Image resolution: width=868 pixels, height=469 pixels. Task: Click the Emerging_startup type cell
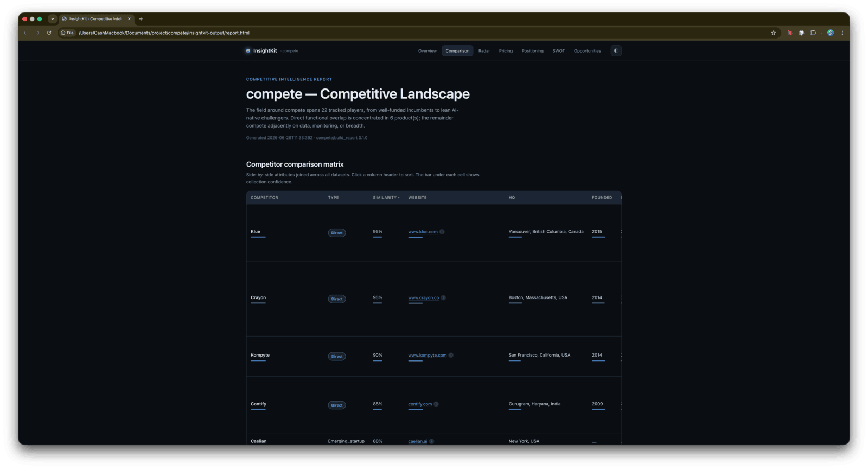(x=346, y=441)
